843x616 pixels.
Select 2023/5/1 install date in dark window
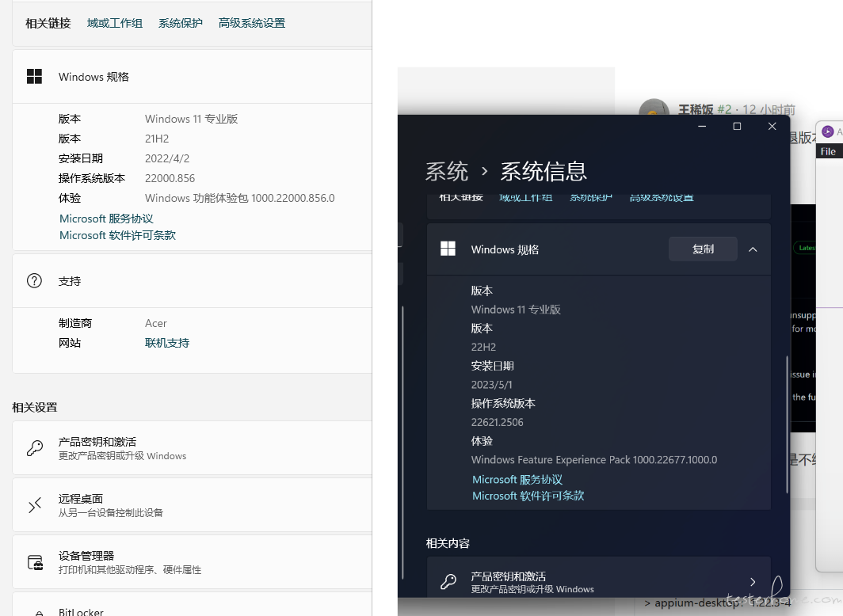pos(491,385)
